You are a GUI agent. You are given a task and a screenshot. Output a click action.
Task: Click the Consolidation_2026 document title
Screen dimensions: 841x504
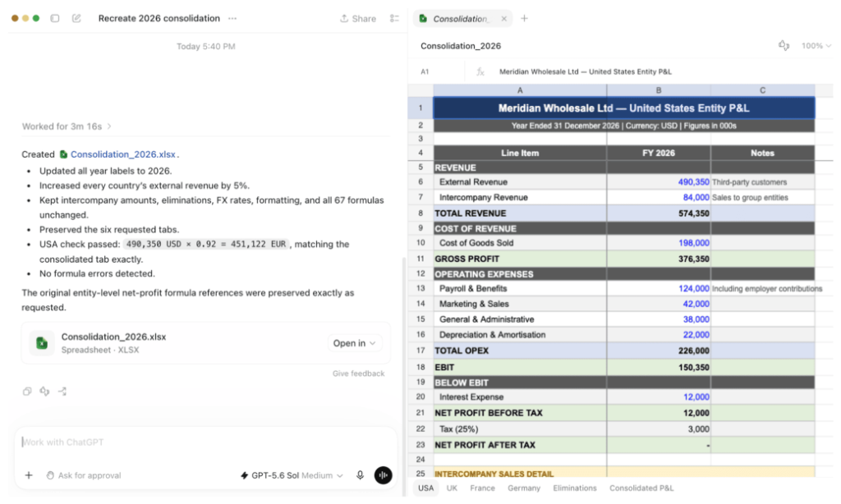coord(461,46)
